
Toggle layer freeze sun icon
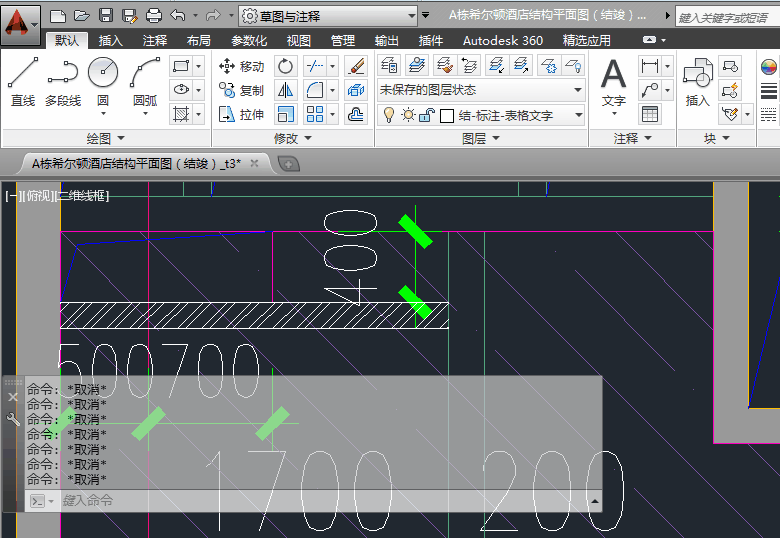click(x=408, y=115)
